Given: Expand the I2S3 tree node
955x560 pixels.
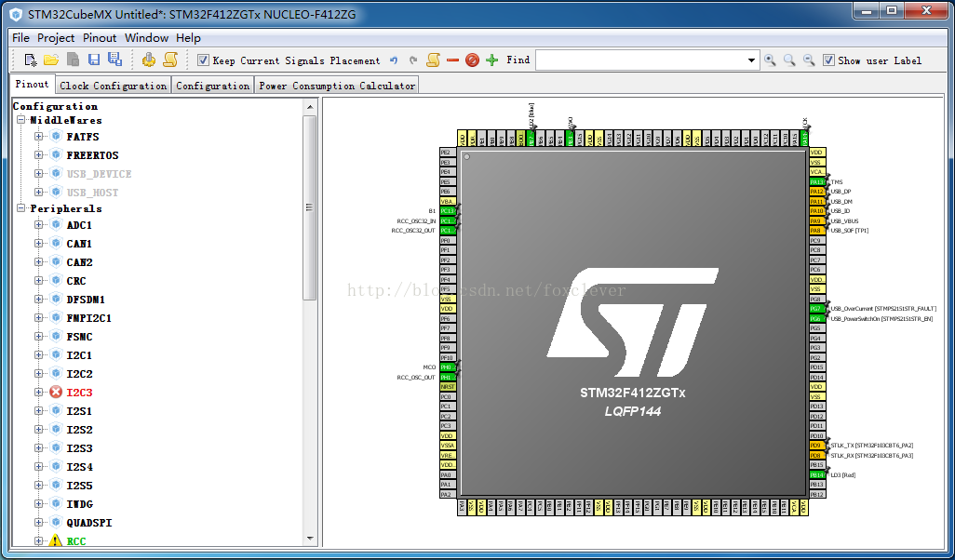Looking at the screenshot, I should (39, 448).
